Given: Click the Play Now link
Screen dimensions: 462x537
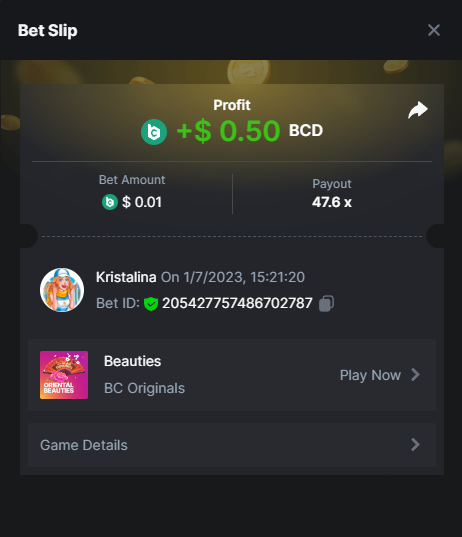Looking at the screenshot, I should pos(370,375).
